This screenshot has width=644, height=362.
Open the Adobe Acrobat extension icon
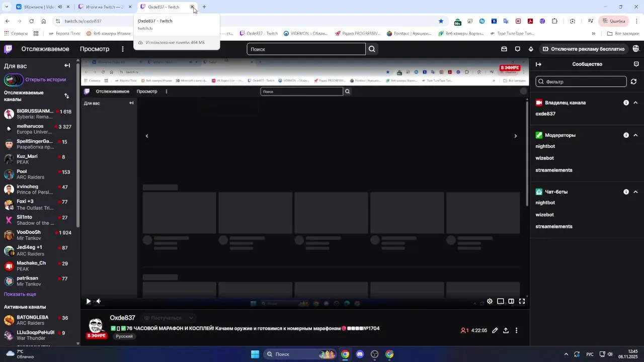[530, 21]
